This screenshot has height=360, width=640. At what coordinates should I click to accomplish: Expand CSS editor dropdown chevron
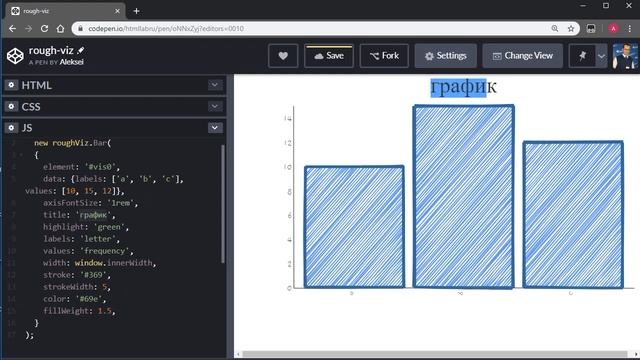[x=215, y=106]
